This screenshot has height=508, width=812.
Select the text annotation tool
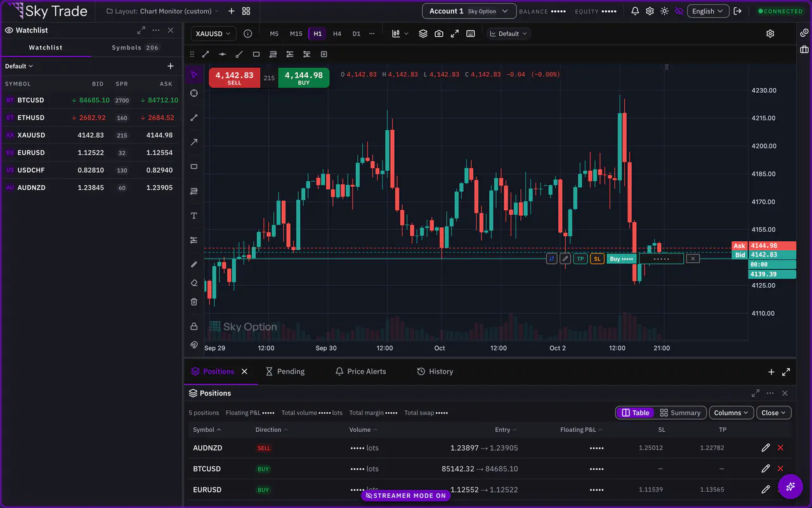coord(194,216)
